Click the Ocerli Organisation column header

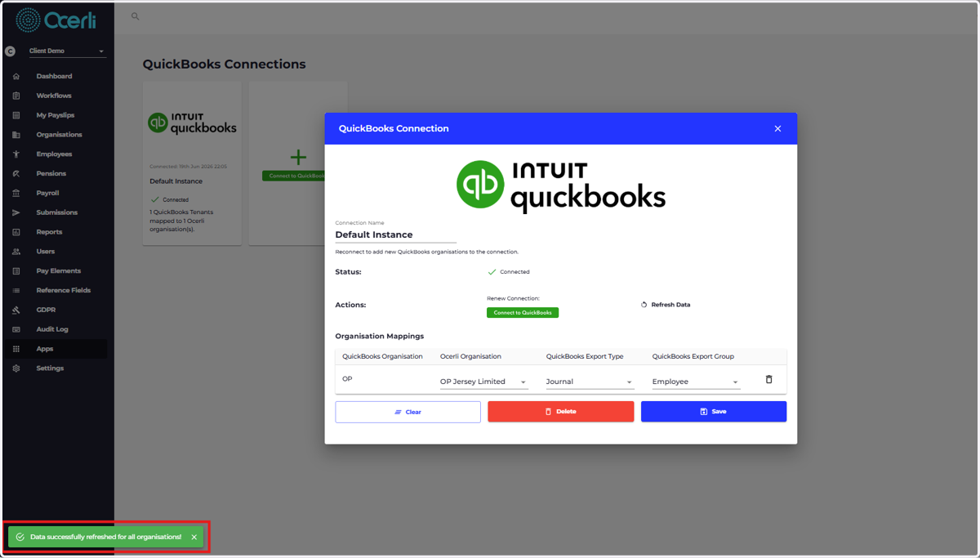coord(470,356)
